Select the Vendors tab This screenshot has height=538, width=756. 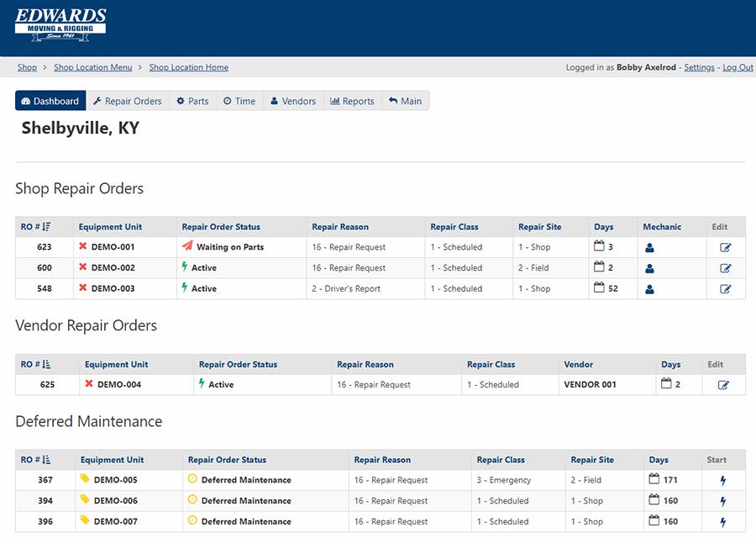(x=293, y=101)
